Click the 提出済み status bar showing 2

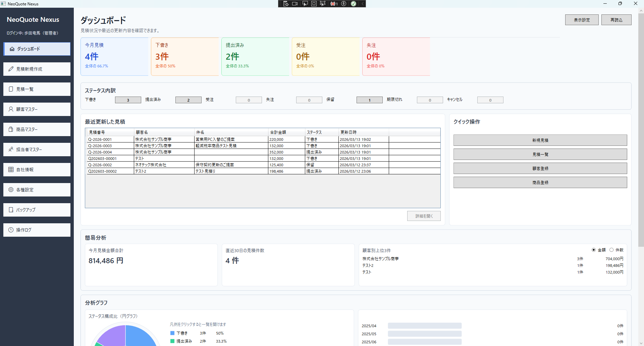click(189, 100)
